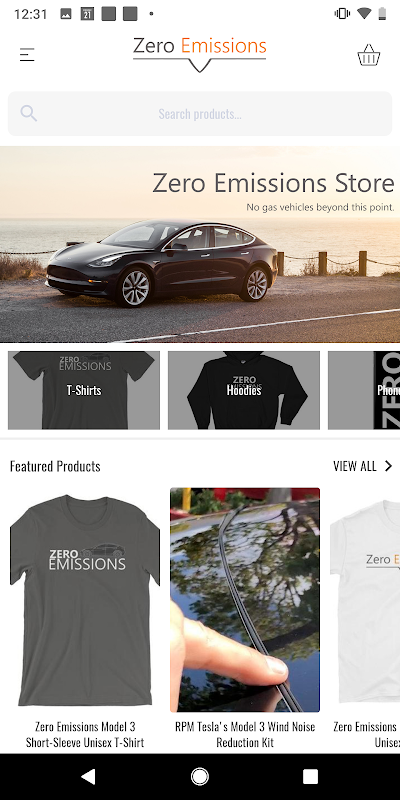Screen dimensions: 400x800
Task: Open the hamburger menu icon
Action: click(27, 55)
